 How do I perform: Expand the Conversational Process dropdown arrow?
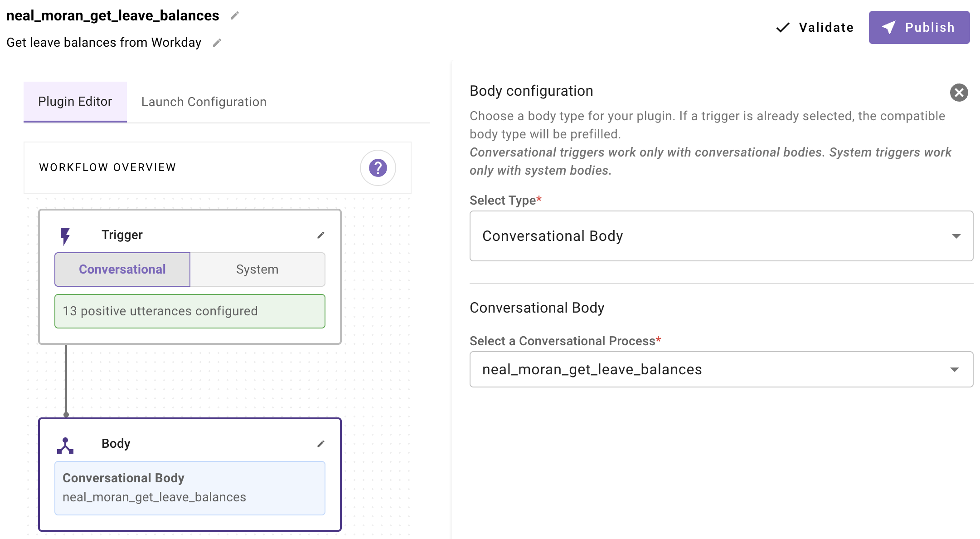click(x=955, y=369)
